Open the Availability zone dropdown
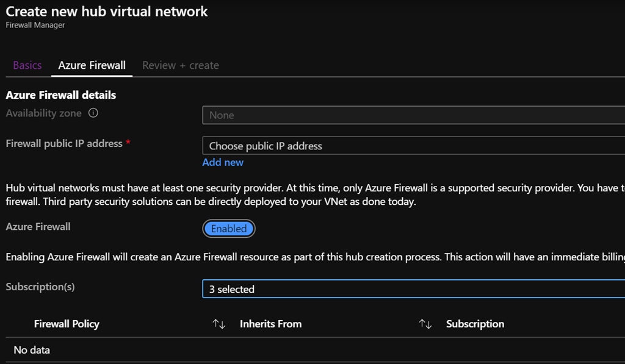 (x=413, y=115)
